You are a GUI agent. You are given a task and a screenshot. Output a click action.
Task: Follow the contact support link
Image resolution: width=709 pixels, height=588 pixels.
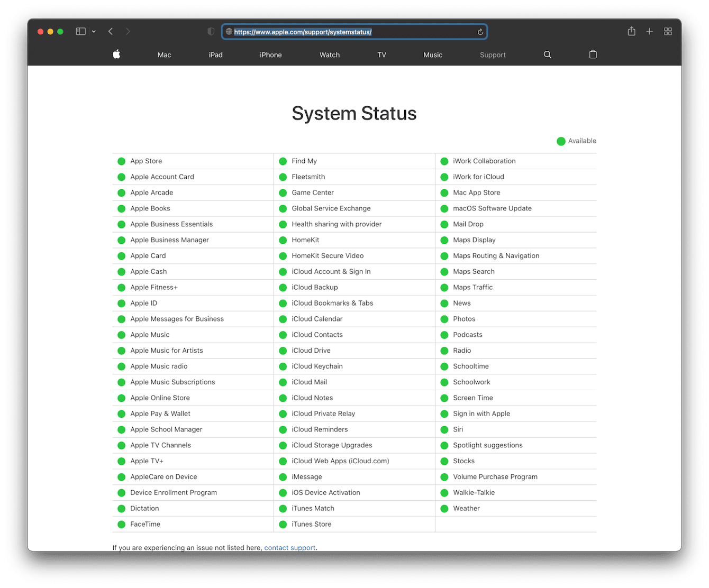point(289,548)
